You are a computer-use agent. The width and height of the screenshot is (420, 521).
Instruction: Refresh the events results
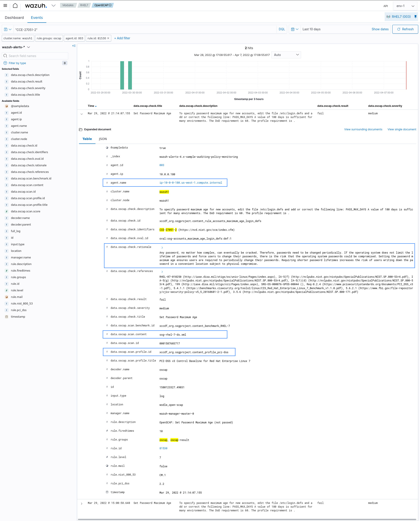[405, 29]
